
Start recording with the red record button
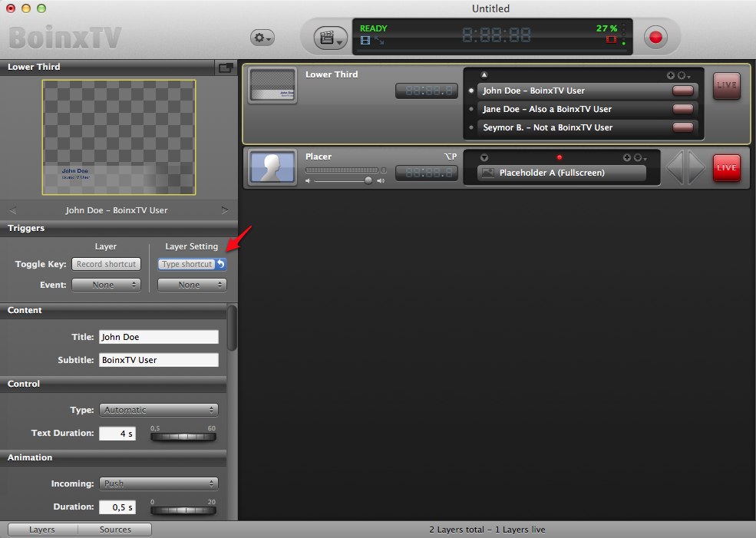tap(655, 37)
